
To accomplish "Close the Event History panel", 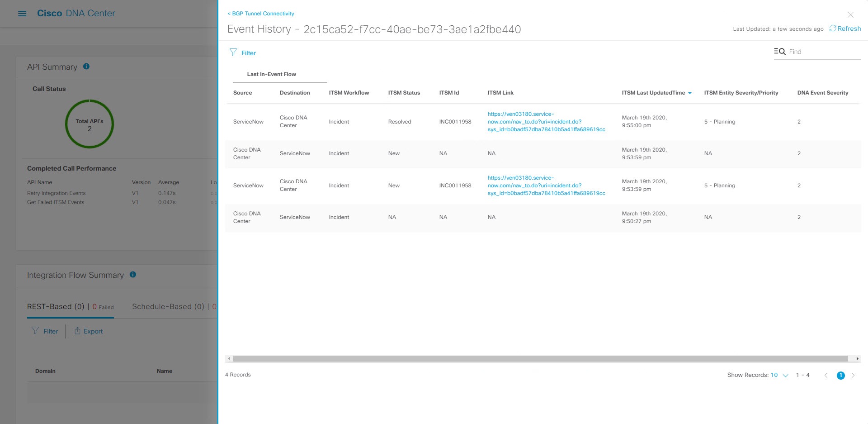I will tap(851, 14).
